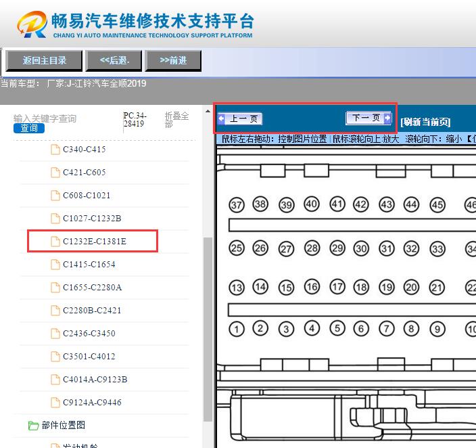
Task: Refresh page via 刷新当前页 link
Action: [425, 122]
